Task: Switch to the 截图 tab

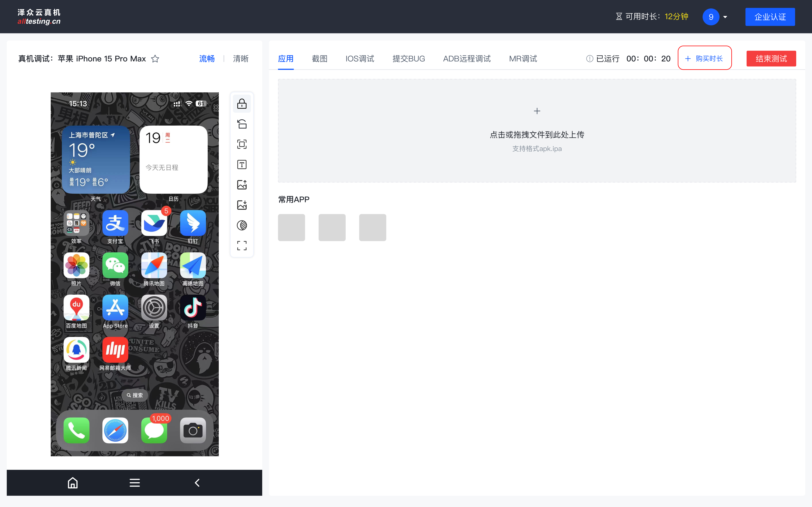Action: pos(319,59)
